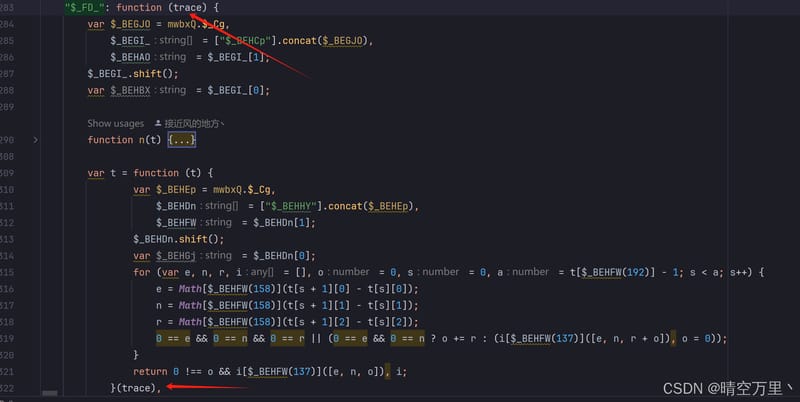Click the string[] type hint after $_BEGI_

176,40
